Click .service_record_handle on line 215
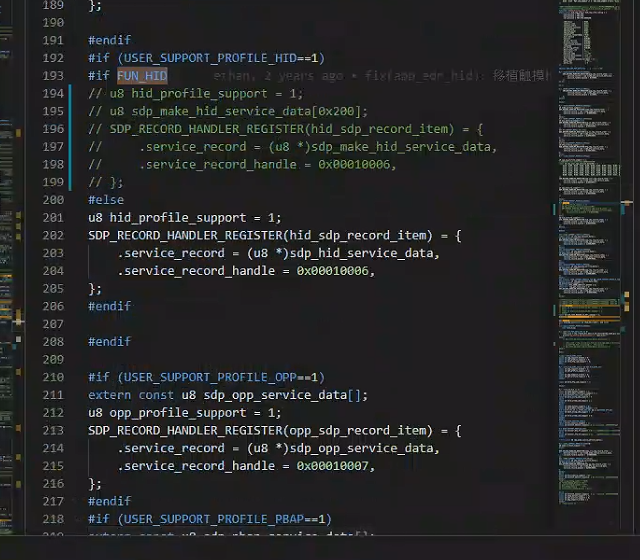640x560 pixels. pos(196,466)
